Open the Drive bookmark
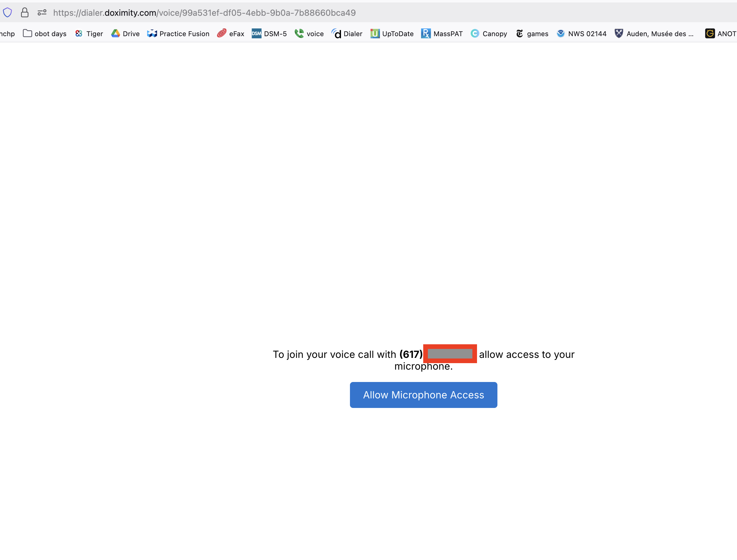This screenshot has width=737, height=560. 126,33
